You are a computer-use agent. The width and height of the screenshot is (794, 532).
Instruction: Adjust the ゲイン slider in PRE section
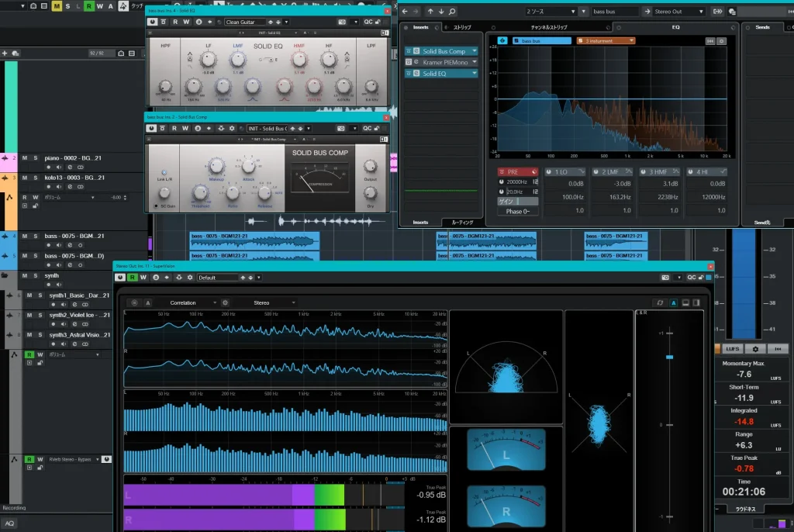pyautogui.click(x=517, y=201)
